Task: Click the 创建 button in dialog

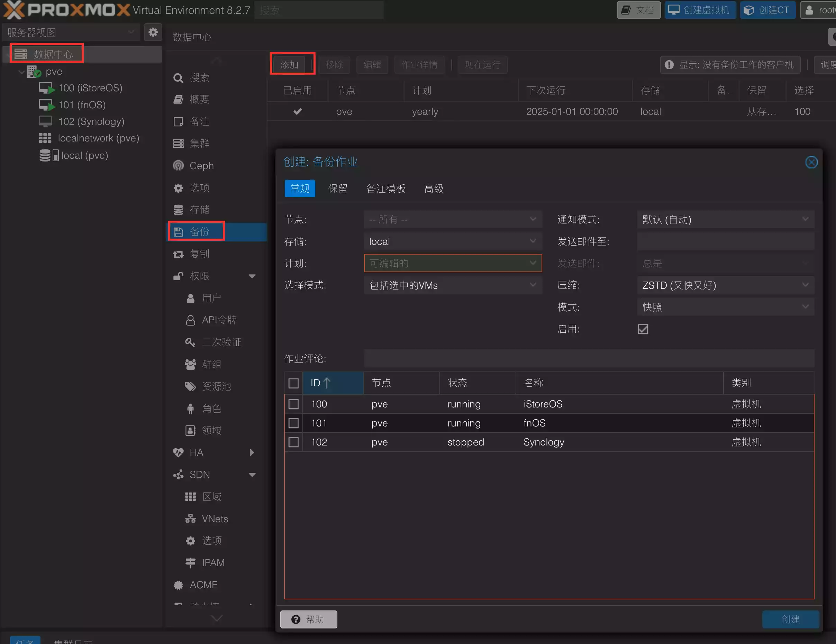Action: pyautogui.click(x=790, y=619)
